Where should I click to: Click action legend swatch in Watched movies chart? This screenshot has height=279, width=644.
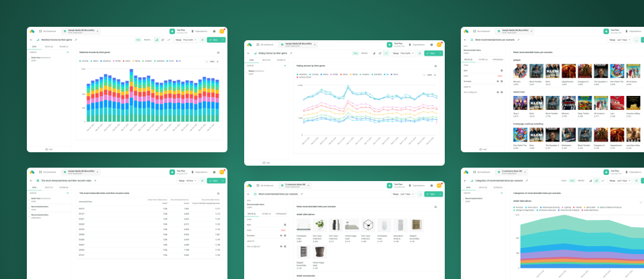pyautogui.click(x=124, y=61)
